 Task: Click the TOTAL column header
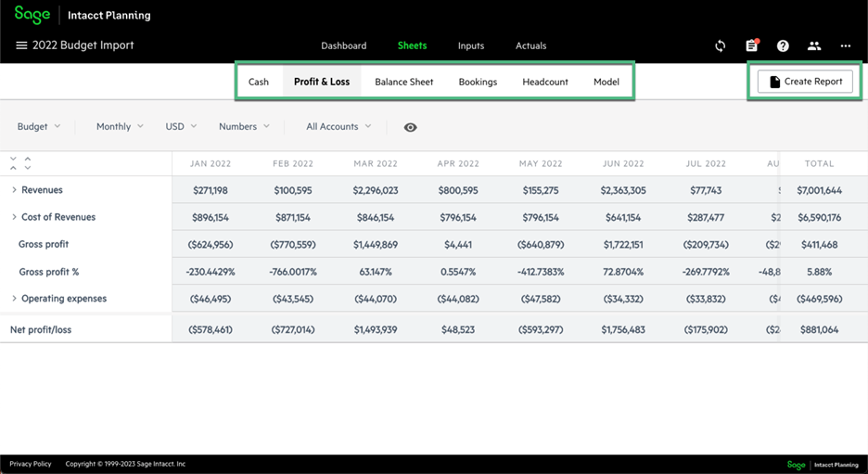point(819,164)
